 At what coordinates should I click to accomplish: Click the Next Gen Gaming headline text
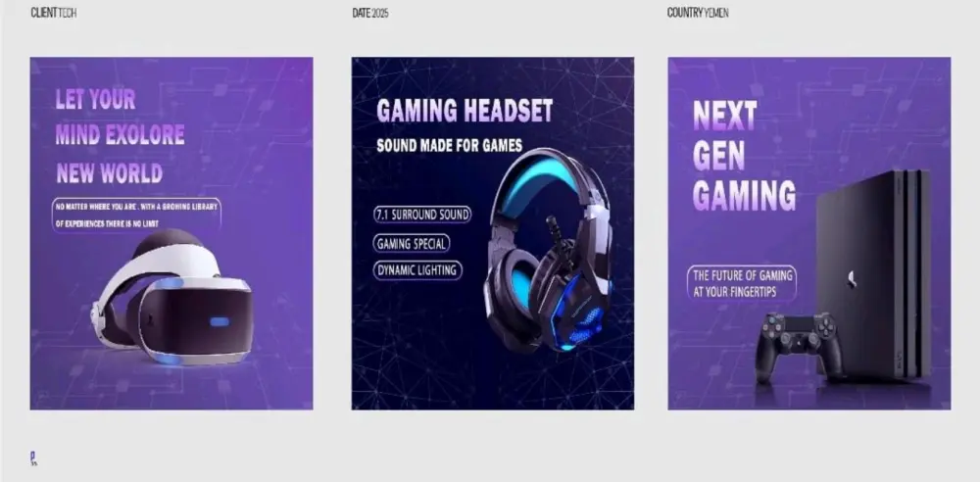pos(744,155)
